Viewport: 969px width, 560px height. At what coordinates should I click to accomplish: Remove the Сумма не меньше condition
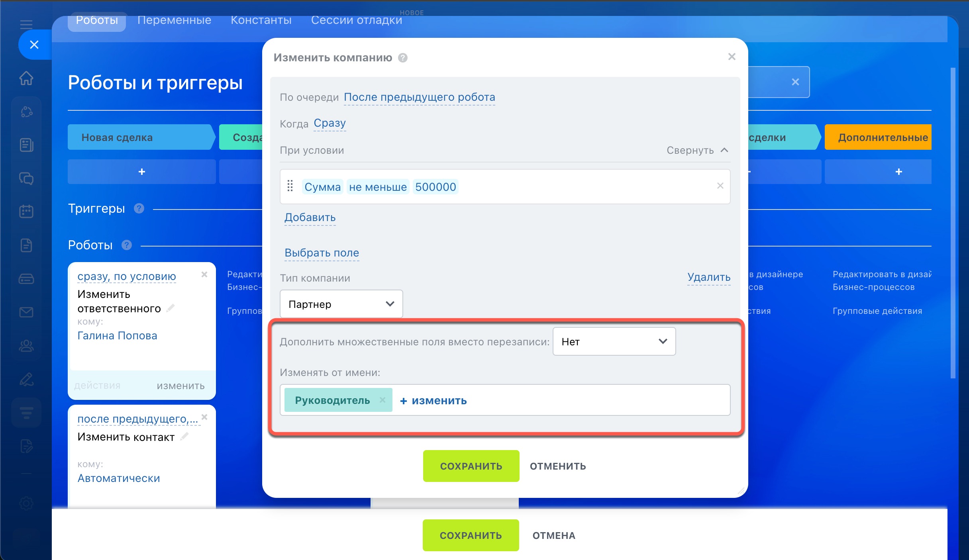pos(720,186)
